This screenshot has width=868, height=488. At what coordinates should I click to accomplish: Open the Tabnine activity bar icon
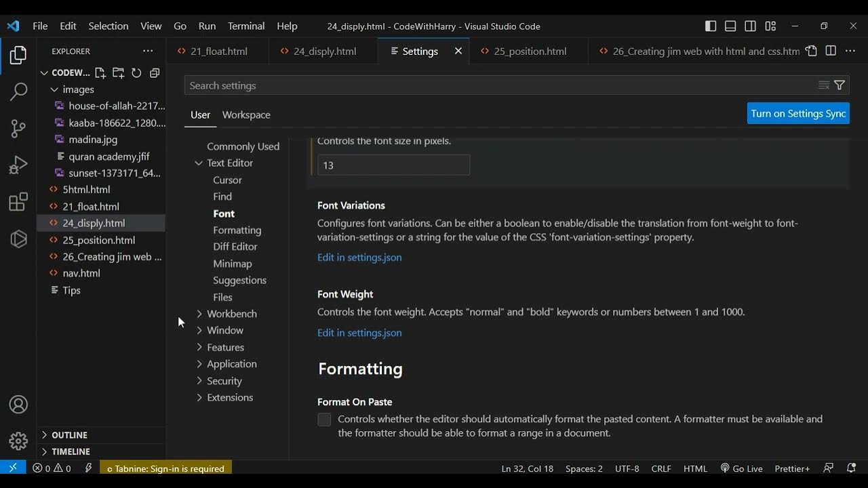coord(18,239)
